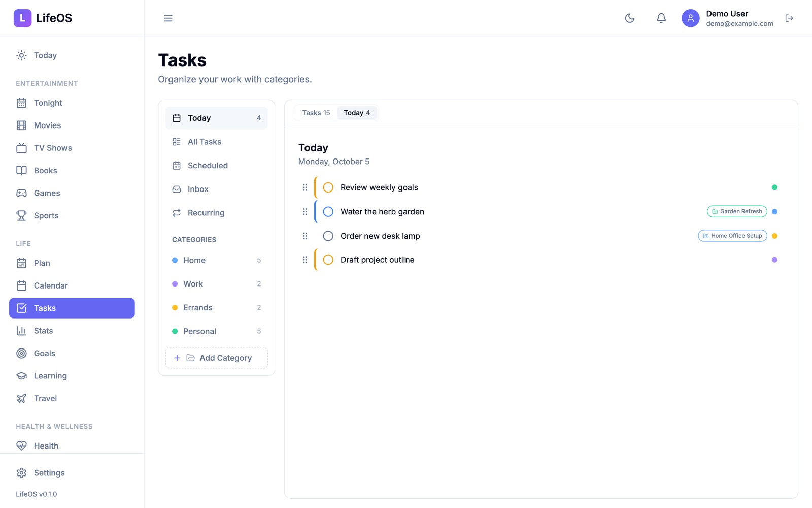Open notifications bell
Image resolution: width=812 pixels, height=508 pixels.
(661, 18)
